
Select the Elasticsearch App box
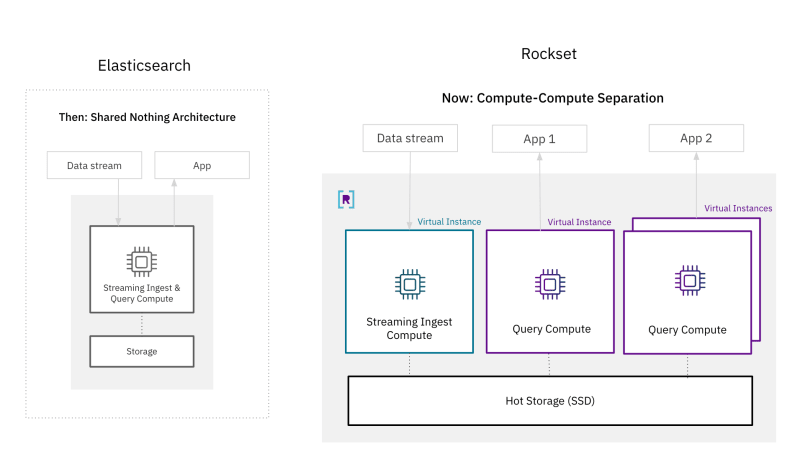(x=202, y=165)
